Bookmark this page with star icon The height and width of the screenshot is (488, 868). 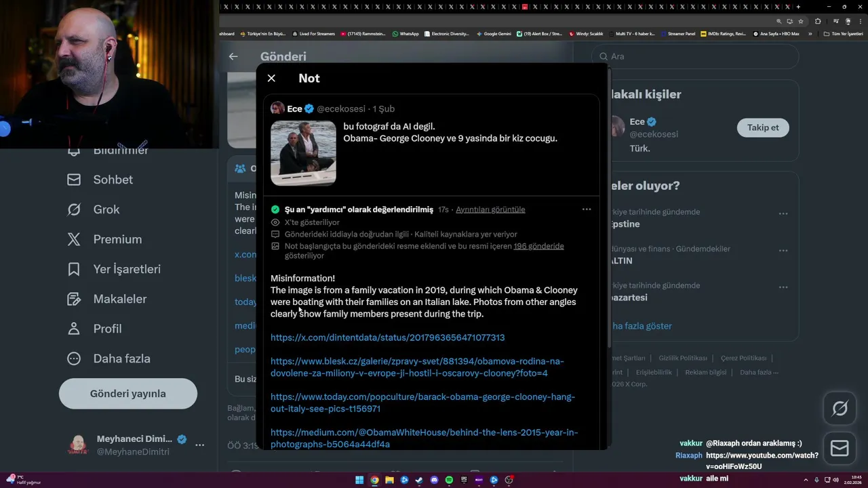(x=800, y=21)
